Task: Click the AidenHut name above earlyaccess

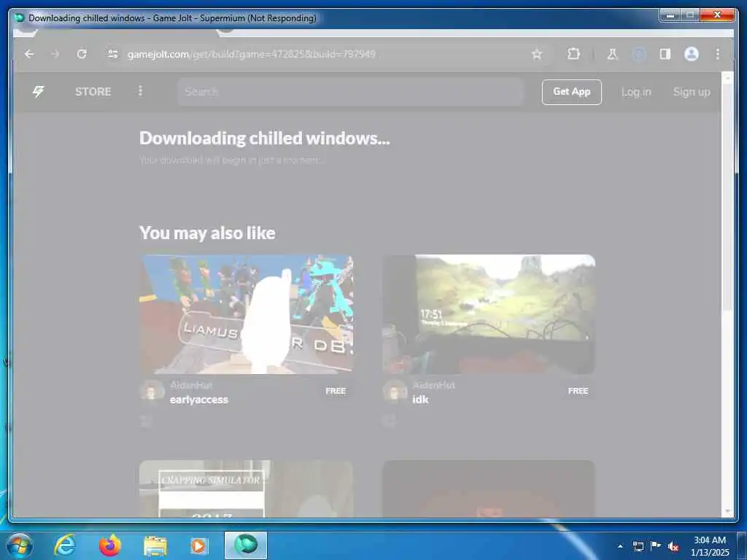Action: pyautogui.click(x=191, y=385)
